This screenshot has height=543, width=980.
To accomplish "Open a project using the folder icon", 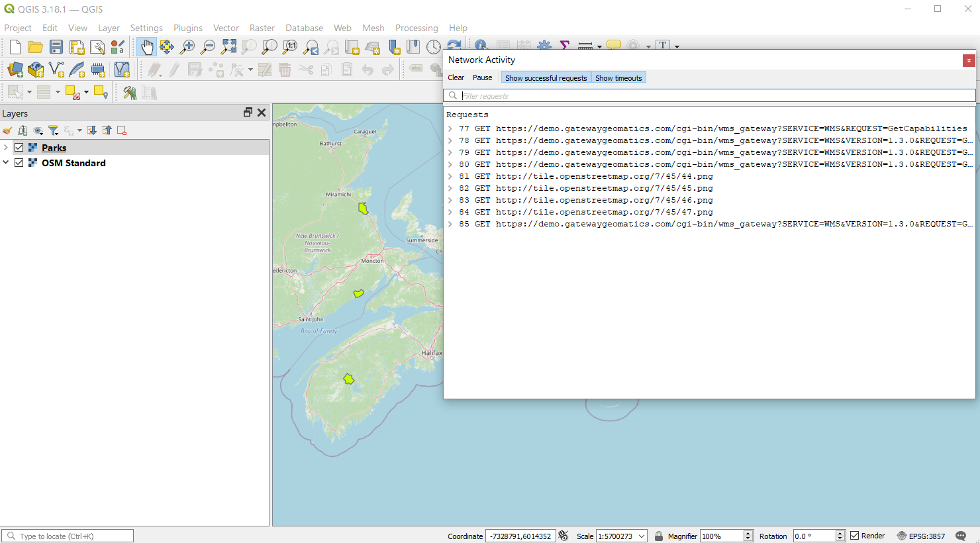I will point(36,47).
